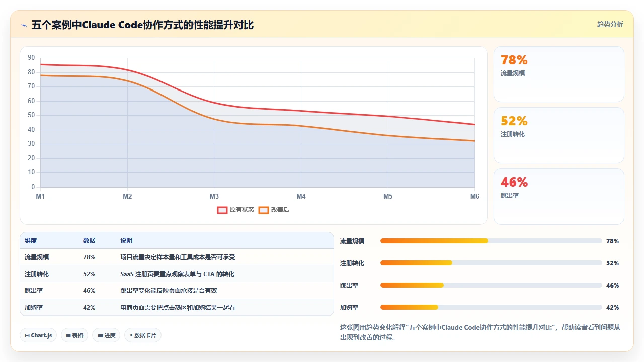Click 项目流量决定样本量和工具成本是否可承受 description
This screenshot has height=362, width=644.
(x=178, y=257)
